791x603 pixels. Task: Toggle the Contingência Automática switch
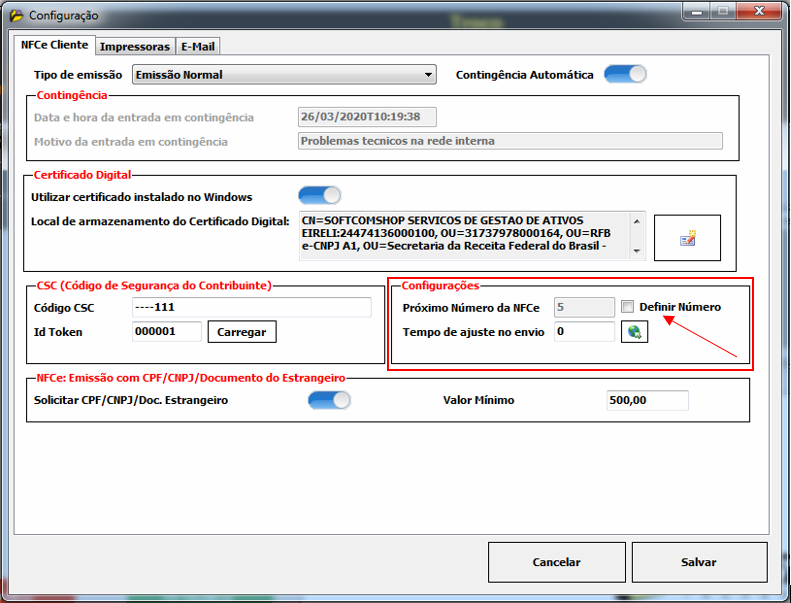point(625,74)
